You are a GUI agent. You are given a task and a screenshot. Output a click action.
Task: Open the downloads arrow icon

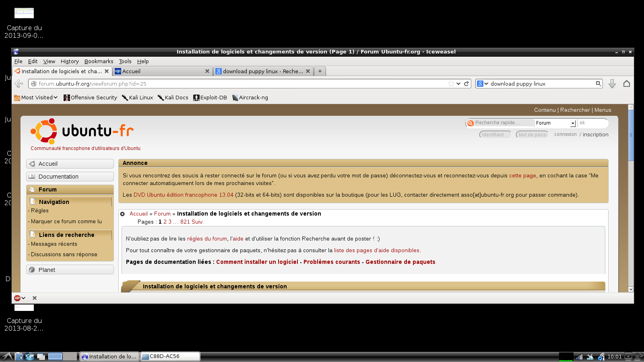point(612,84)
